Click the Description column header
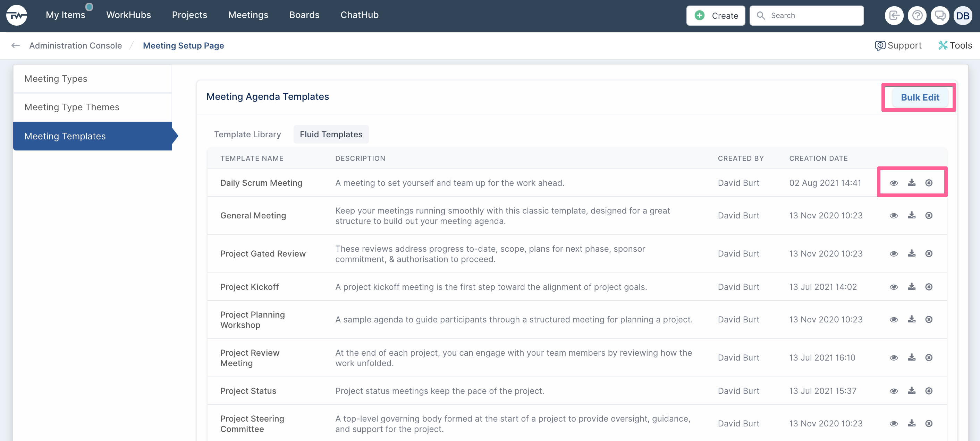980x441 pixels. pos(360,158)
